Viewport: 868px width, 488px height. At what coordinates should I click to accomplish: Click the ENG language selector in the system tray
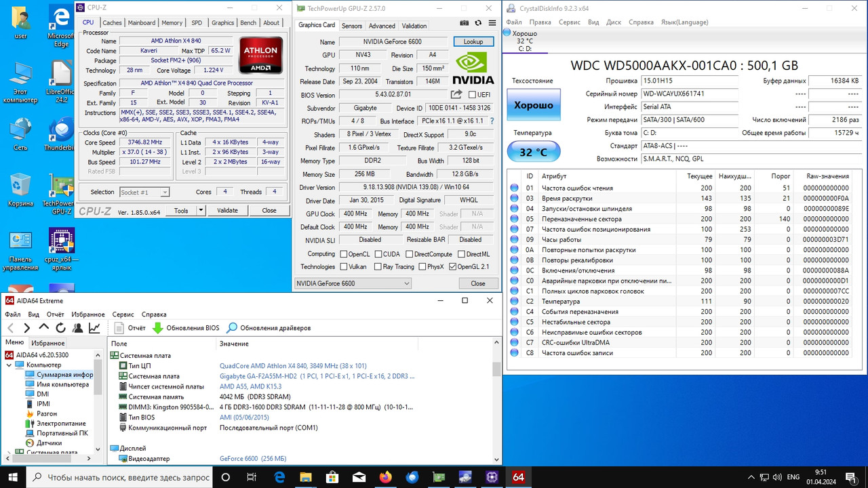pos(793,477)
